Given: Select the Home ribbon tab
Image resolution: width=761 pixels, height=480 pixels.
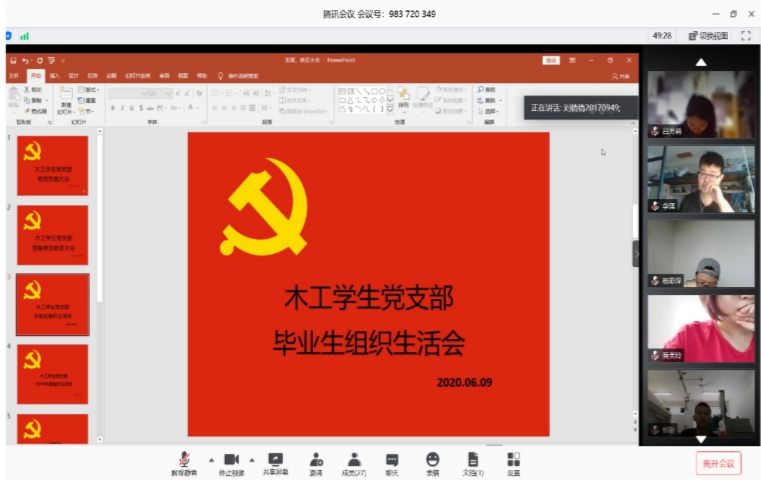Looking at the screenshot, I should (35, 76).
